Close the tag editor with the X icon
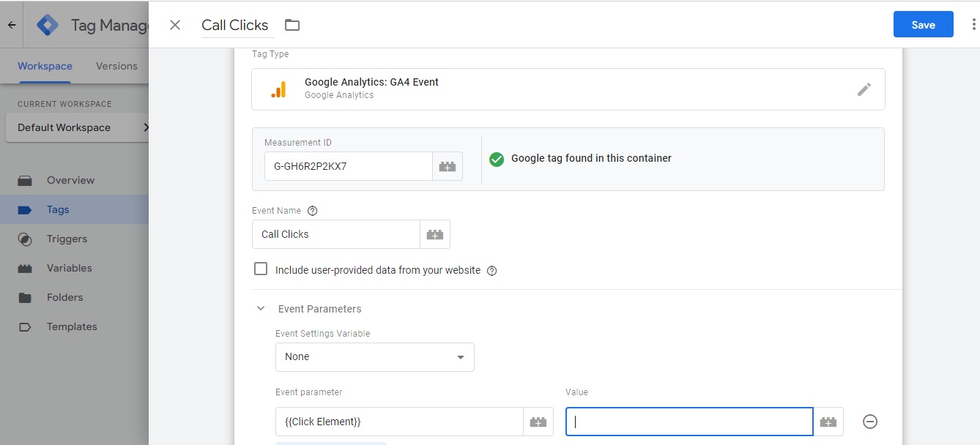This screenshot has height=445, width=980. point(175,25)
